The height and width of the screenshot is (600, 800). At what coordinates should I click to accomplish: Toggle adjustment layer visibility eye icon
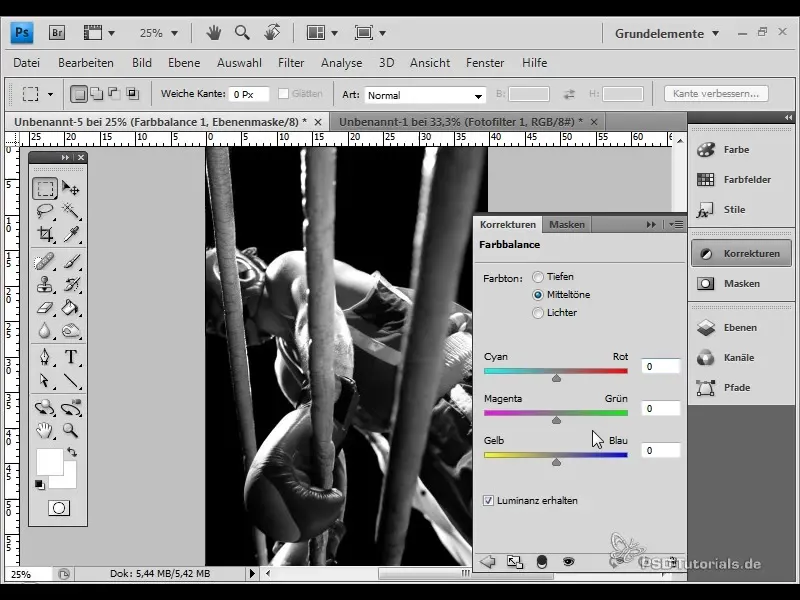[x=568, y=562]
